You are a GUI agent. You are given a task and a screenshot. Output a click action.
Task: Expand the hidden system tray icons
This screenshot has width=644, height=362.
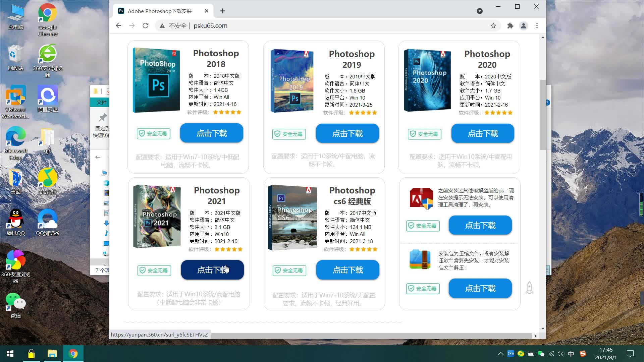[500, 354]
